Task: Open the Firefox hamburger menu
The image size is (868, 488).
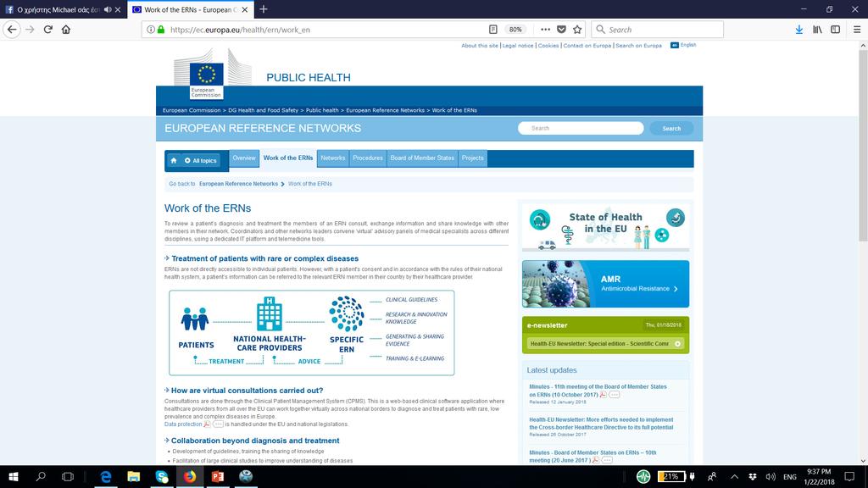Action: coord(856,30)
